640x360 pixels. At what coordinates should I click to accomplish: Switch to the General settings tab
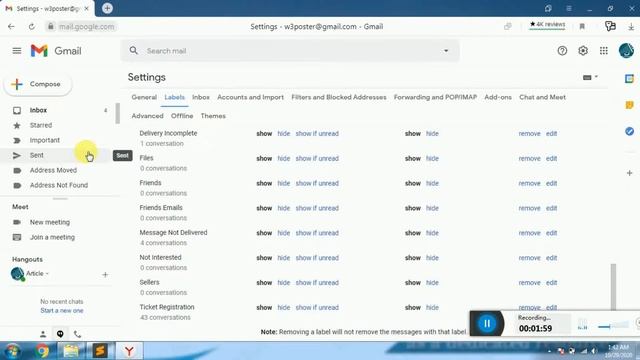point(144,97)
